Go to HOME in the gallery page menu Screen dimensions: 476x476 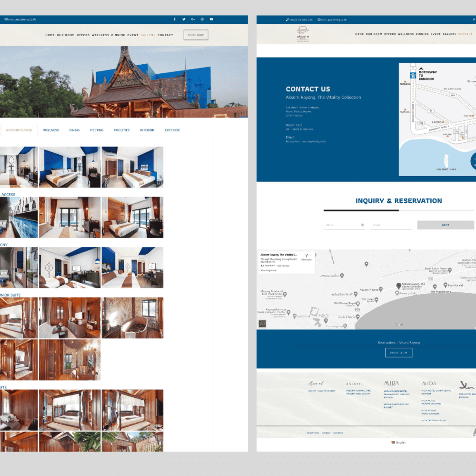(x=50, y=35)
